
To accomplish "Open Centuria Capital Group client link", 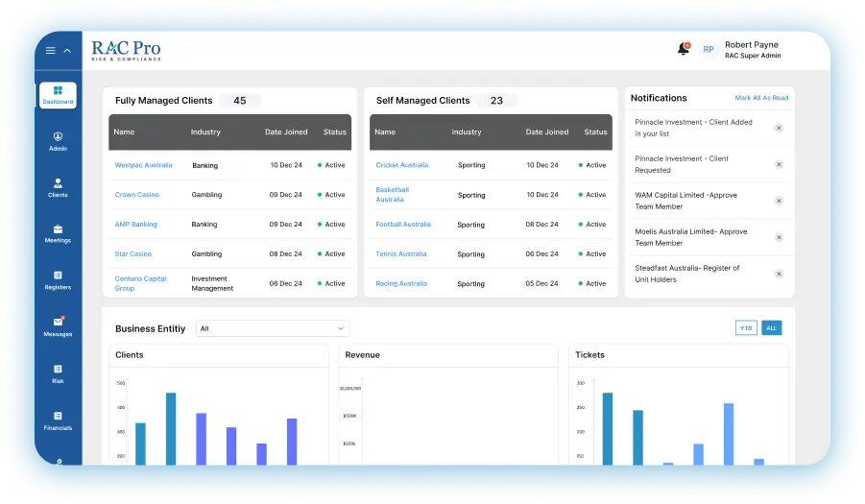I will coord(141,283).
